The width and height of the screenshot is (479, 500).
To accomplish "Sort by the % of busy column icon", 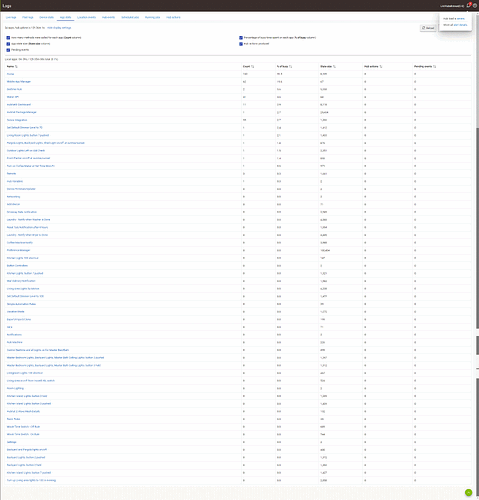I will (291, 67).
